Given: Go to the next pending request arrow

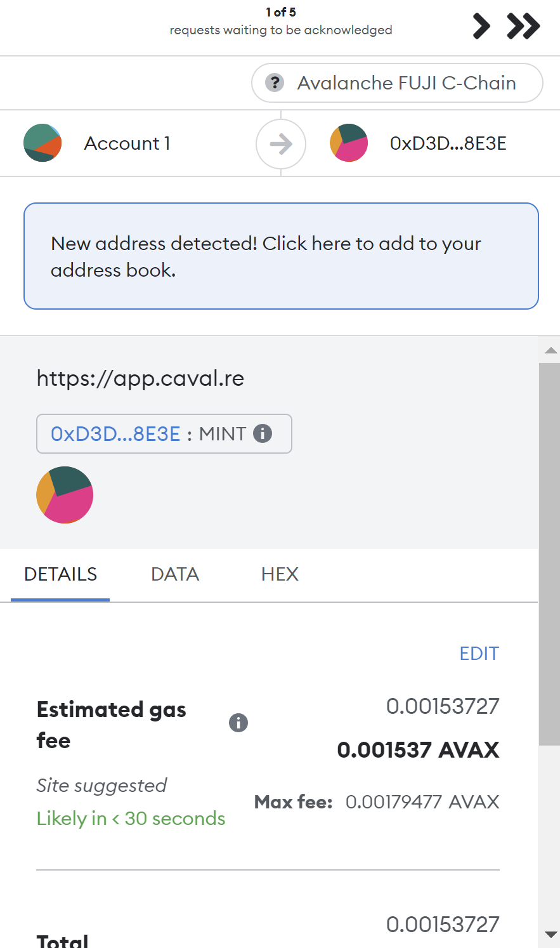Looking at the screenshot, I should pyautogui.click(x=481, y=26).
